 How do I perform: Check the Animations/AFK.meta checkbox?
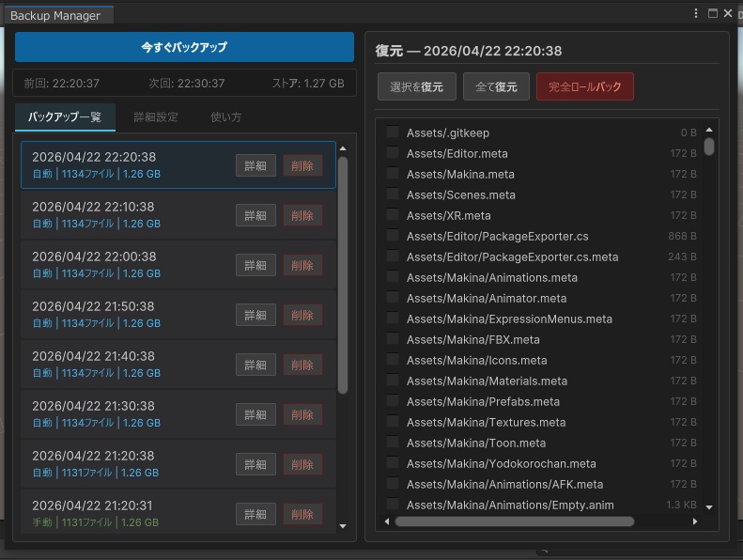[393, 484]
